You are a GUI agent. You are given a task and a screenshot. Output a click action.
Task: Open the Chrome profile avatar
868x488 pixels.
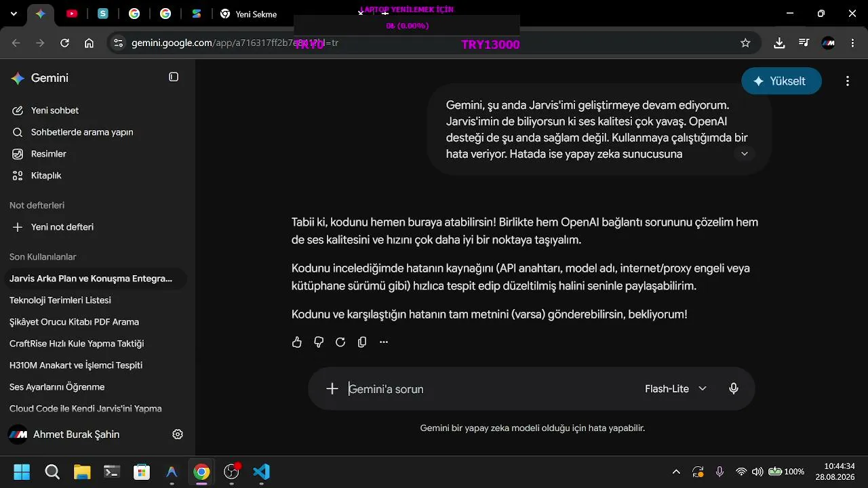(x=828, y=43)
